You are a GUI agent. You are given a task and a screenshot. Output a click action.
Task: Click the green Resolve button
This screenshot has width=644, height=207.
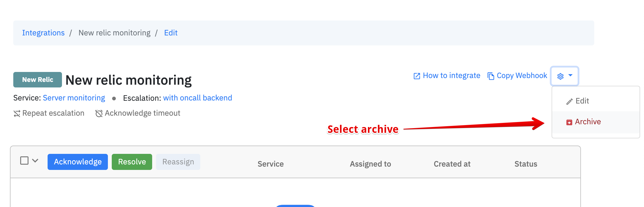point(132,162)
